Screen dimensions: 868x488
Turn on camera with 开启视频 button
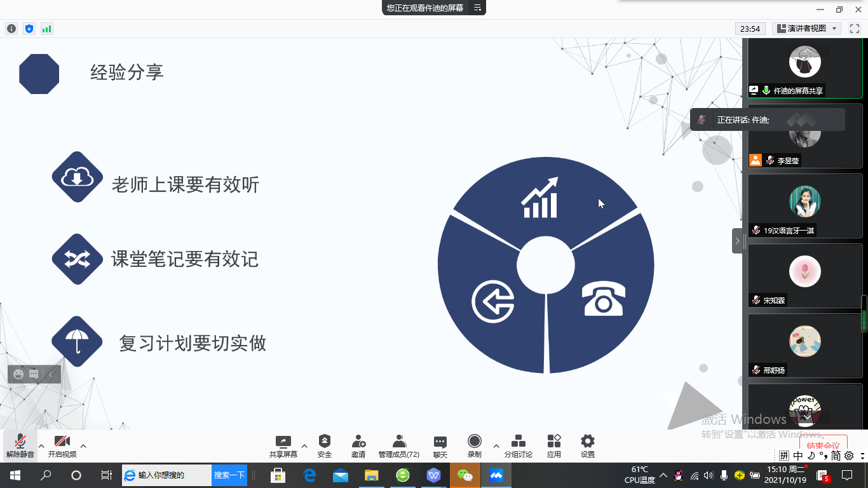click(x=62, y=445)
